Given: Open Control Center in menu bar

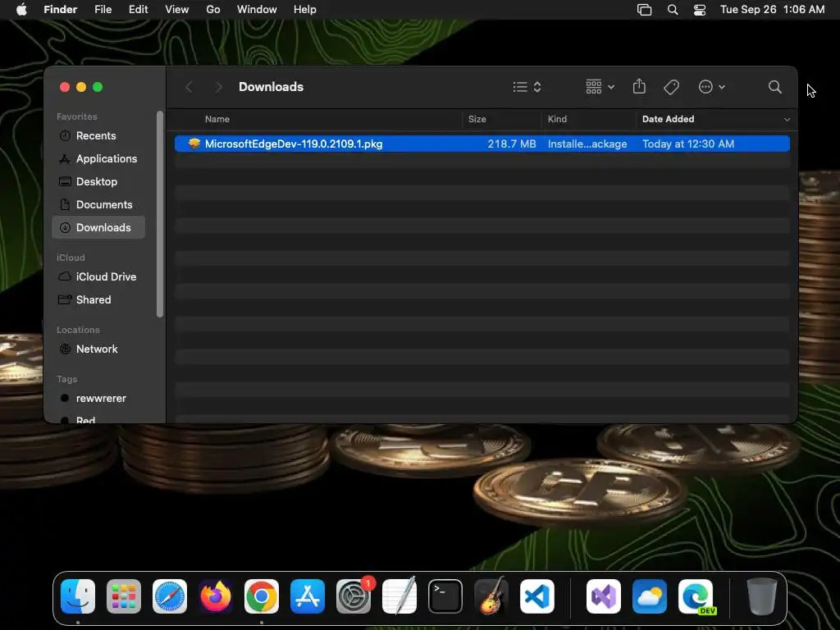Looking at the screenshot, I should [699, 10].
